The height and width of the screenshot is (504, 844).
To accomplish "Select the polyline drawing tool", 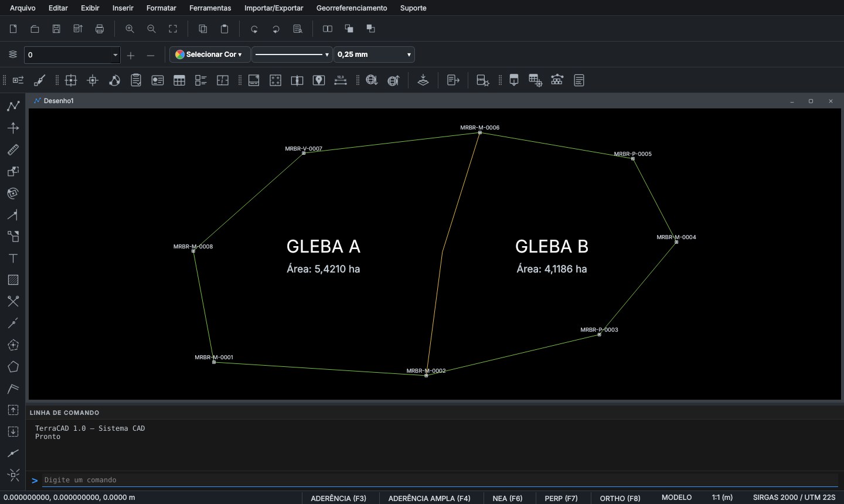I will [x=13, y=106].
